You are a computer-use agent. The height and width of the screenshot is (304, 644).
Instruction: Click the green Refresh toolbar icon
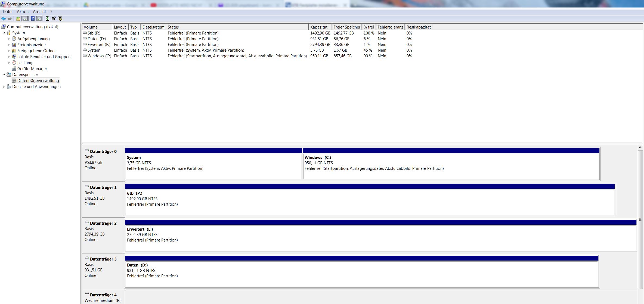47,18
